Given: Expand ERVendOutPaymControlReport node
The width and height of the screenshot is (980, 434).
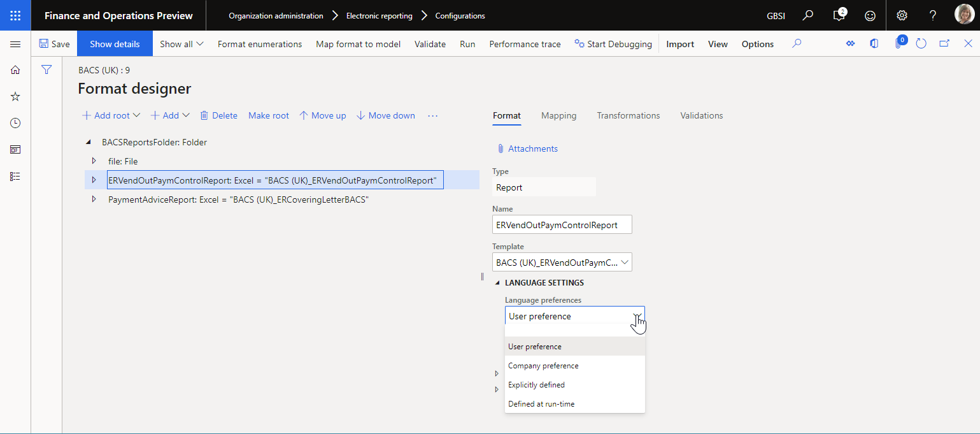Looking at the screenshot, I should 94,180.
